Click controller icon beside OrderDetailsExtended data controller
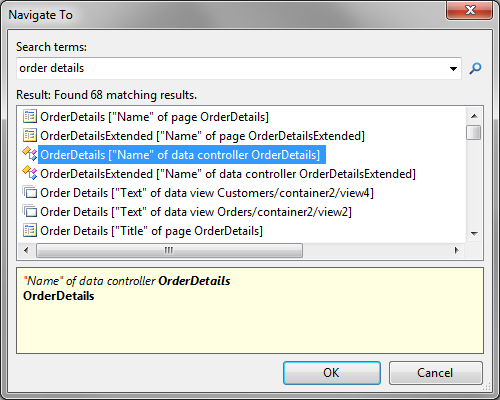The image size is (500, 400). (30, 173)
